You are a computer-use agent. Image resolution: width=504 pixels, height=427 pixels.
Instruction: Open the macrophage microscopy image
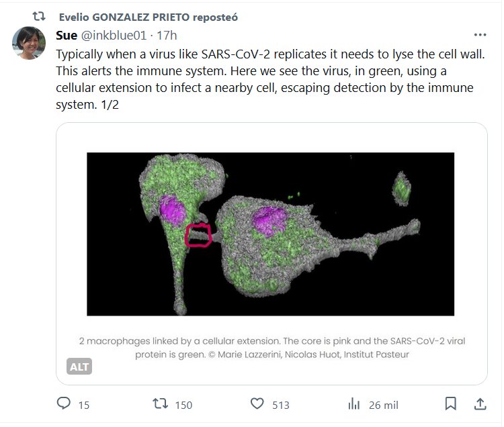(x=270, y=234)
